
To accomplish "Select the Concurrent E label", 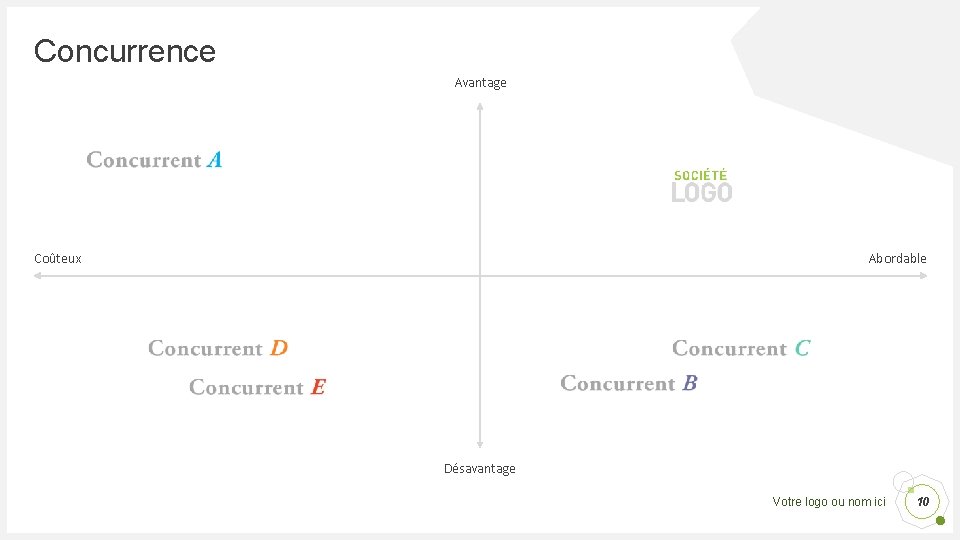I will pyautogui.click(x=257, y=388).
